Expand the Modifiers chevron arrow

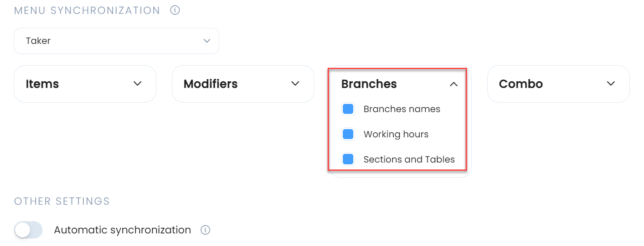click(296, 83)
